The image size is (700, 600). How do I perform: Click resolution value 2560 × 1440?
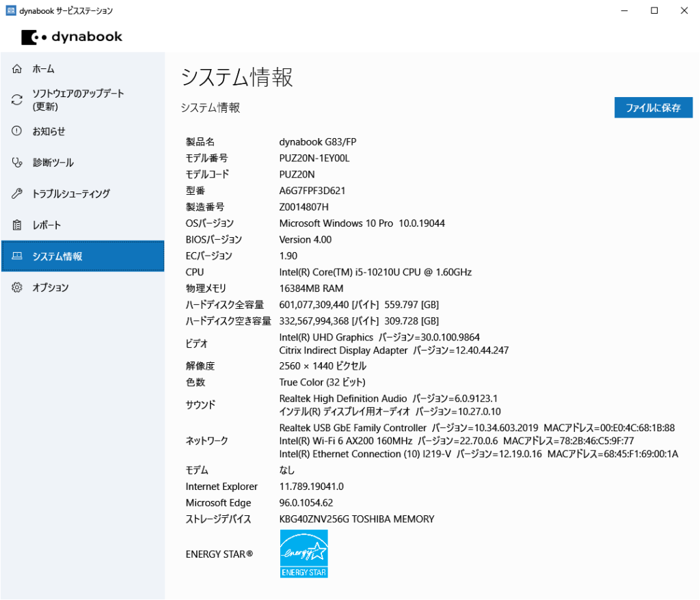(323, 366)
